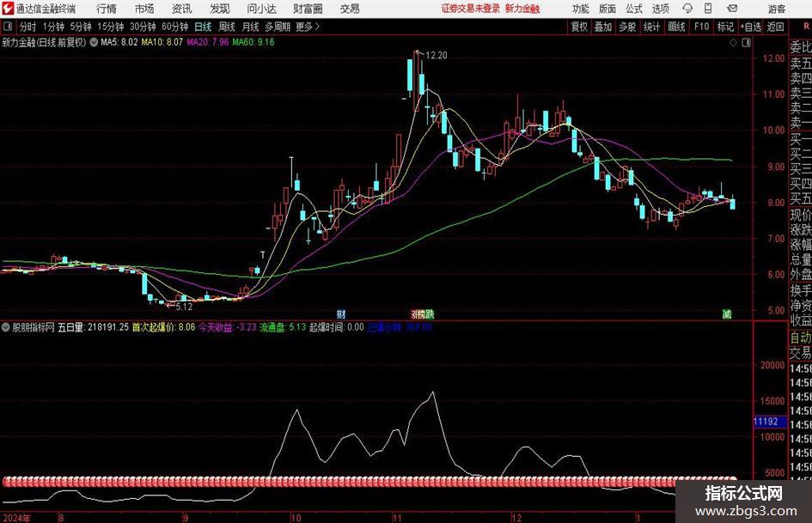Expand the 更多 period options
The height and width of the screenshot is (523, 812).
pyautogui.click(x=308, y=27)
